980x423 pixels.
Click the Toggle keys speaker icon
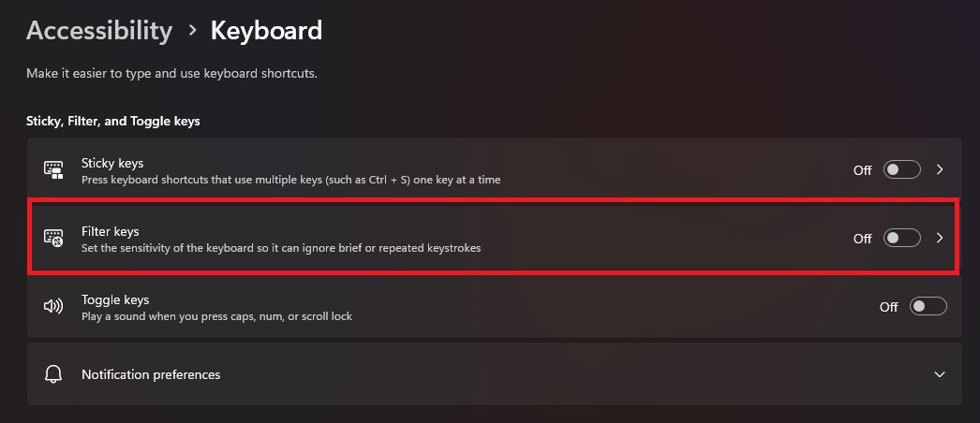point(53,306)
